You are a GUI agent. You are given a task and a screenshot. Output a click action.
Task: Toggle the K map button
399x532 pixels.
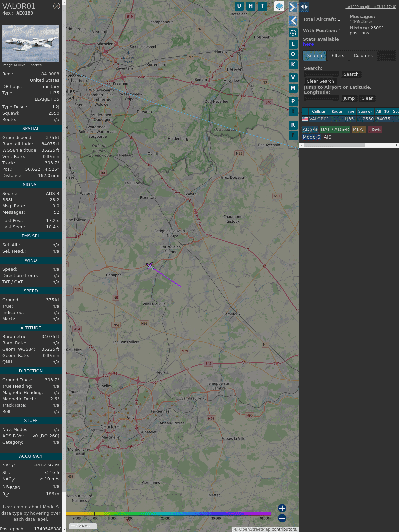(293, 64)
